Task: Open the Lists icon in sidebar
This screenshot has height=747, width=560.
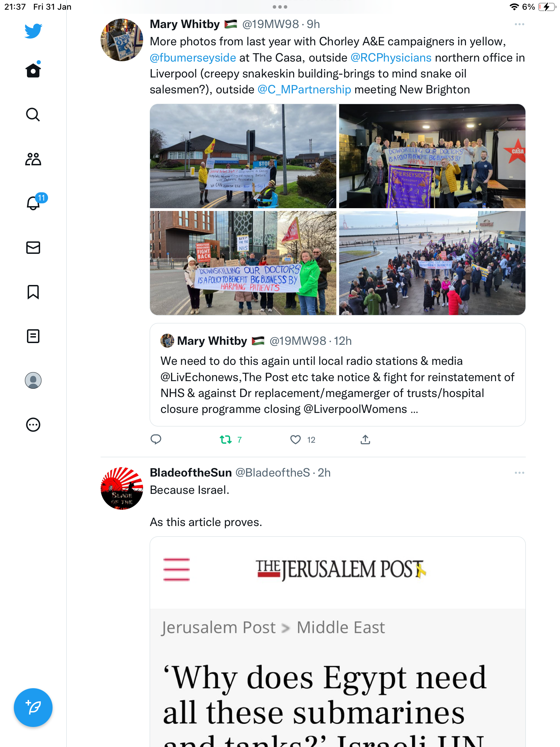Action: point(33,336)
